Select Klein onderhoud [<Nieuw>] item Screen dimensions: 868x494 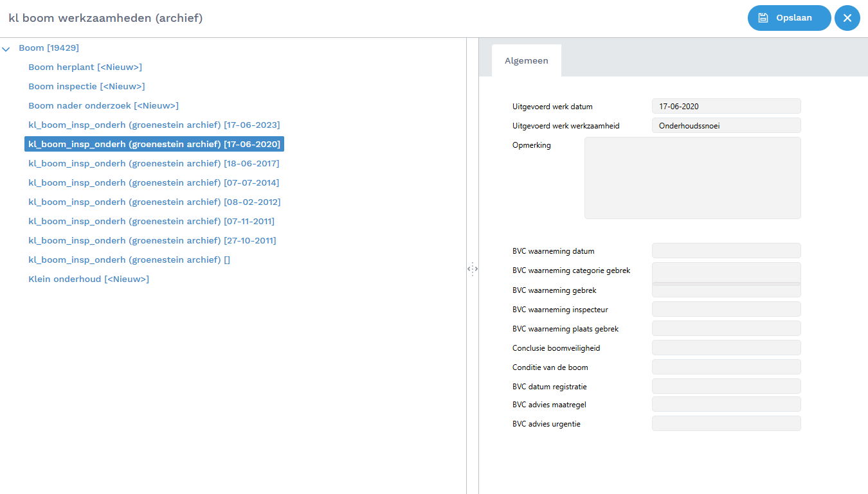point(89,279)
